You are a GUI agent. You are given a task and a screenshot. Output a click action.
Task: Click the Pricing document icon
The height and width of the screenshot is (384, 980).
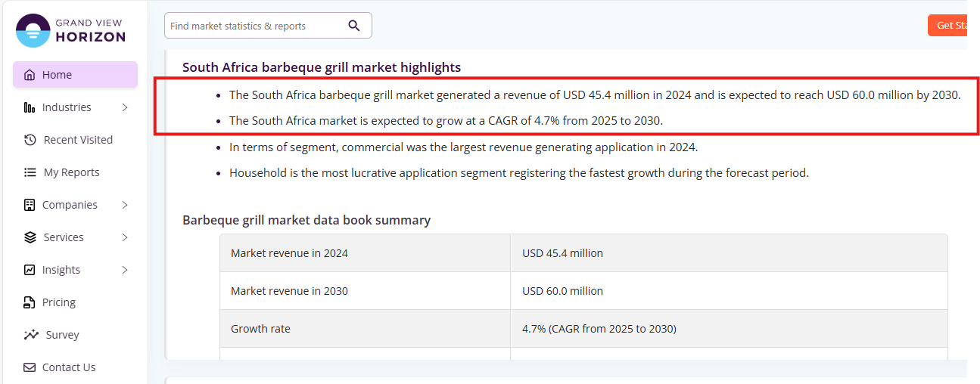pyautogui.click(x=30, y=302)
